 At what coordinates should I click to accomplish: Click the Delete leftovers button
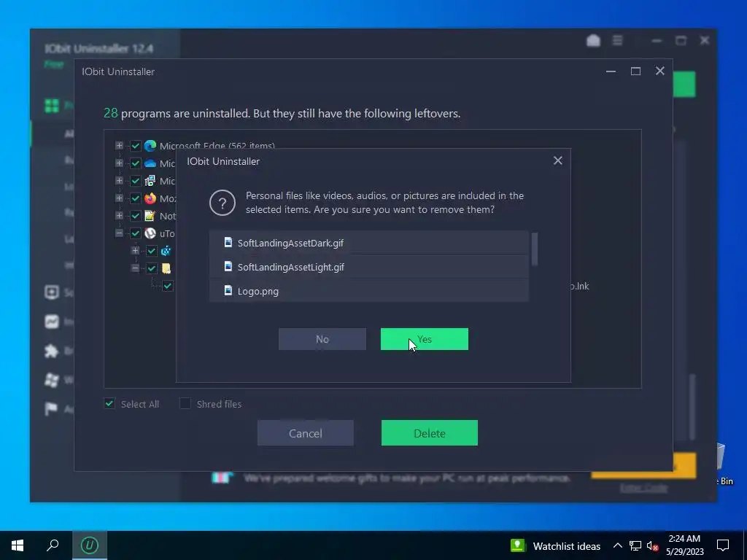pyautogui.click(x=429, y=433)
